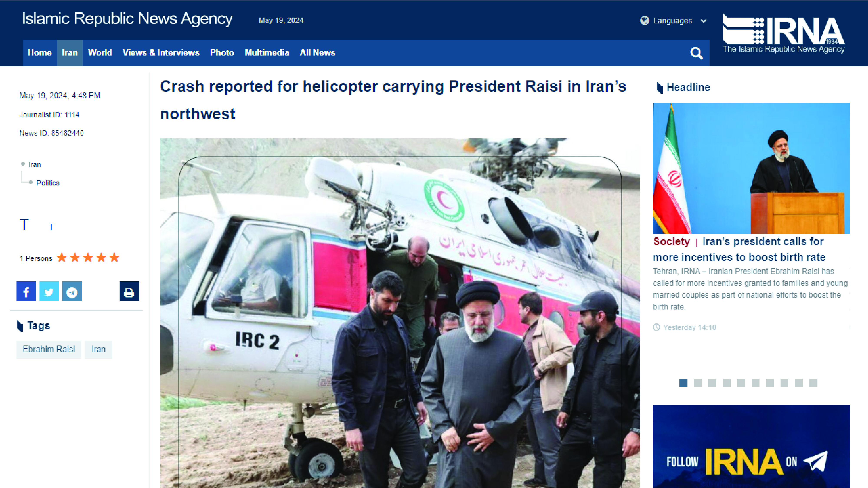Viewport: 868px width, 488px height.
Task: Rate article with the third star
Action: tap(88, 258)
